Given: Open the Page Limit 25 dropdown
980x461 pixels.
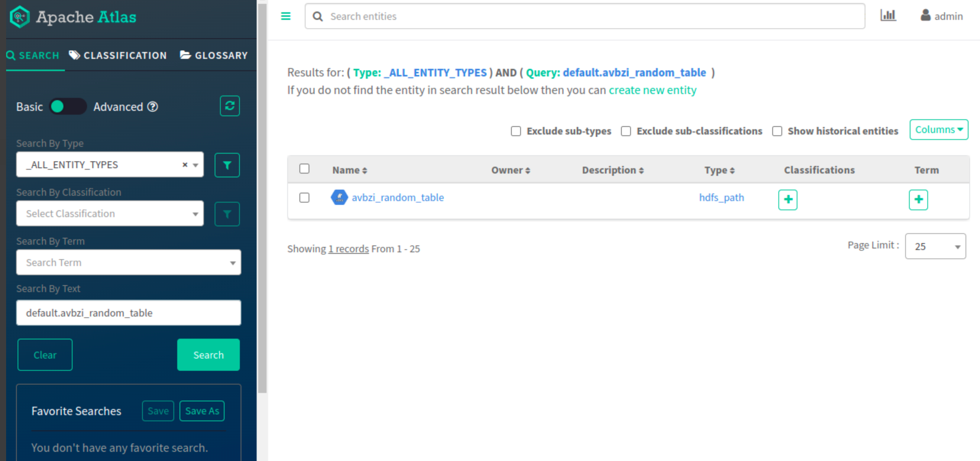Looking at the screenshot, I should coord(935,247).
